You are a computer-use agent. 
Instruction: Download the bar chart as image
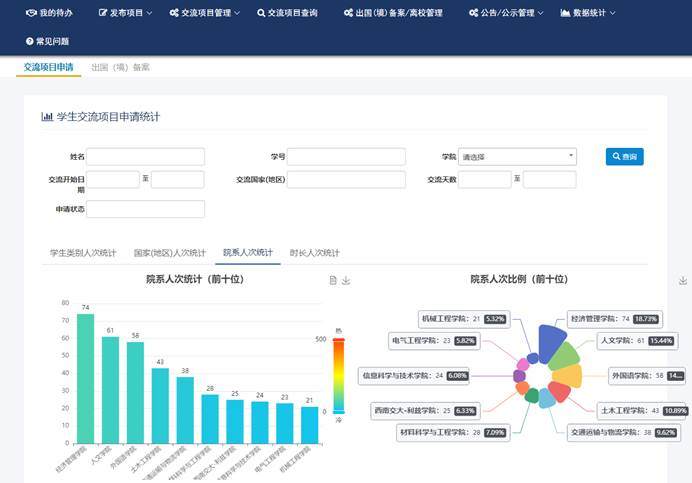tap(346, 281)
